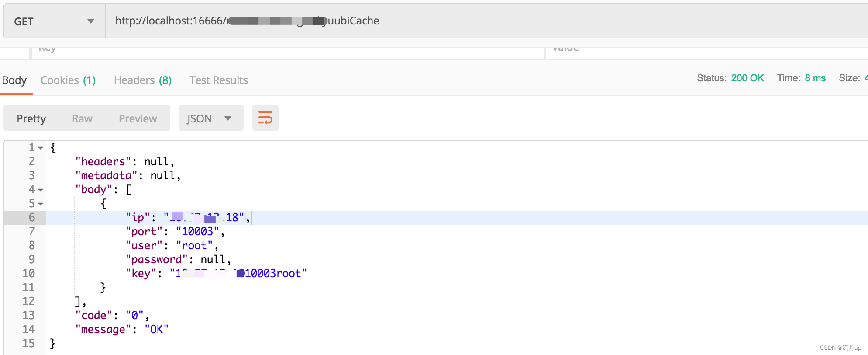Select the Pretty view mode
Viewport: 868px width, 355px height.
[x=31, y=118]
